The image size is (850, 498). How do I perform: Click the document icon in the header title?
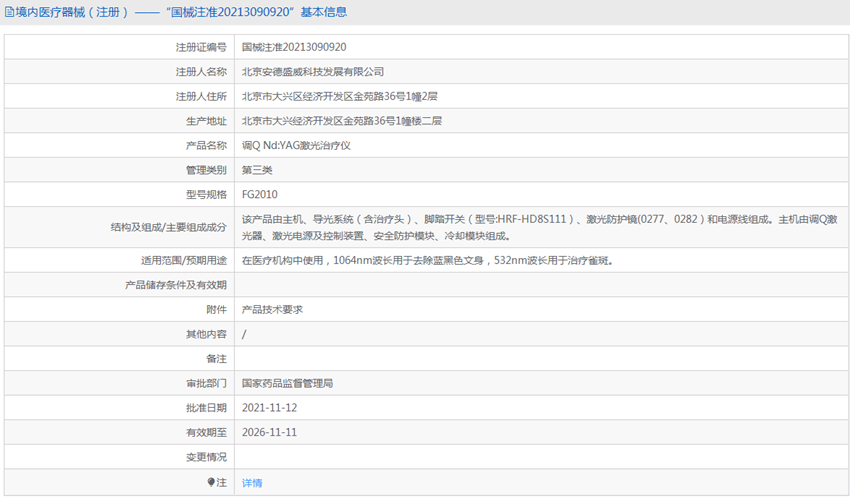tap(9, 12)
